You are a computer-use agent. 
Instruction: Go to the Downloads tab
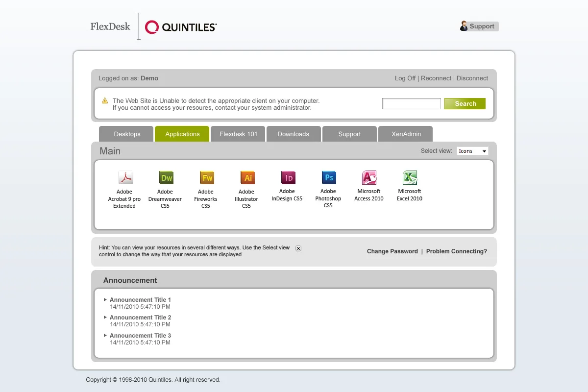(x=294, y=134)
